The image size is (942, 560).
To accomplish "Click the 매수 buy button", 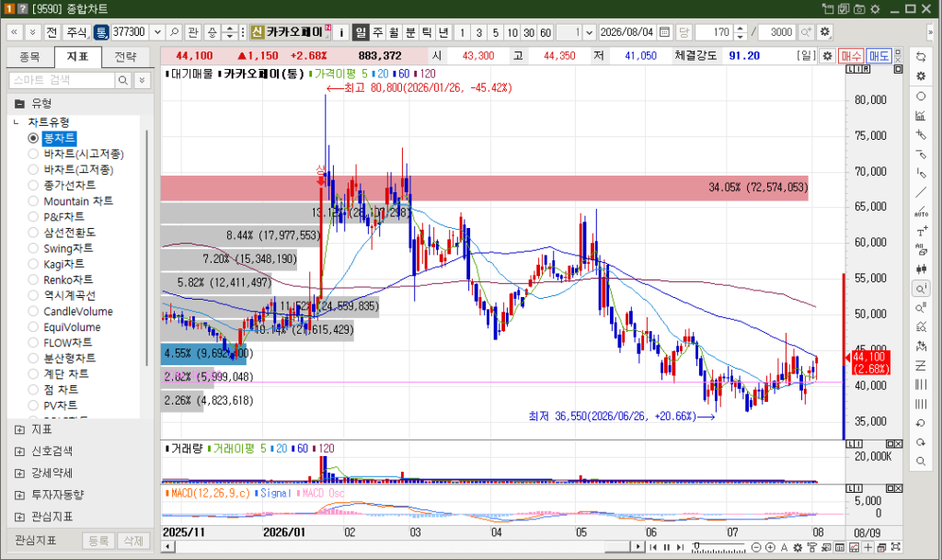I will (851, 56).
